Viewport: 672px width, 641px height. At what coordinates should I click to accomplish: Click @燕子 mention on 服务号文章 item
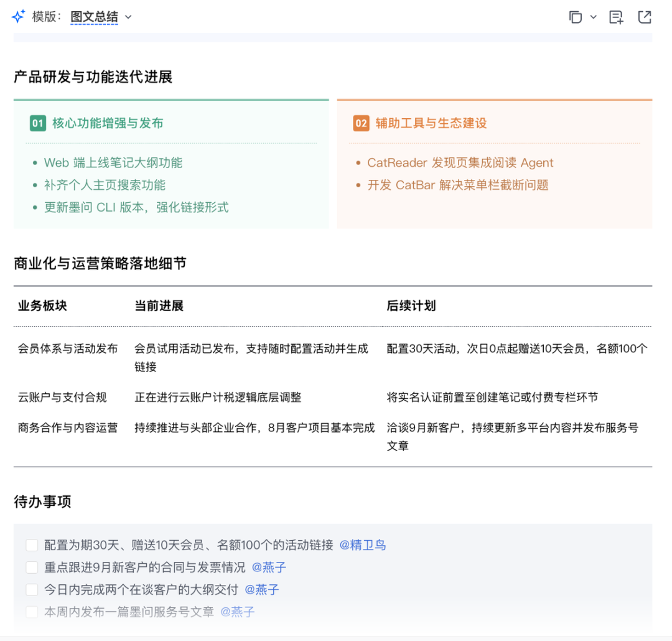(x=238, y=612)
